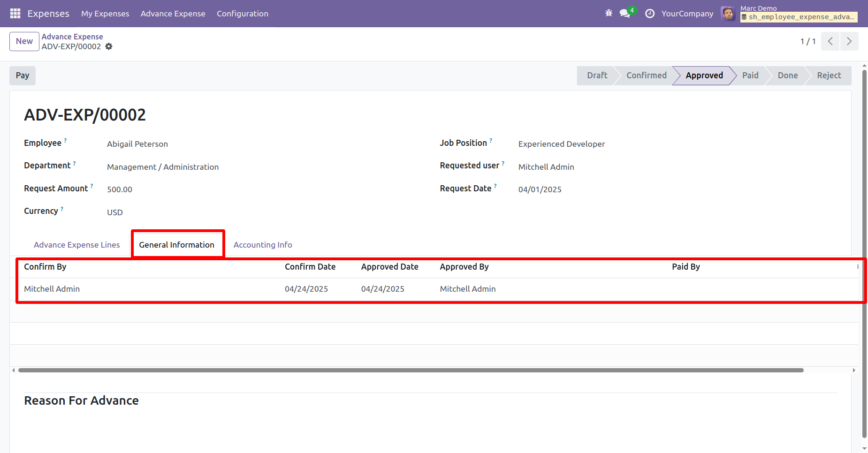Open the Advance Expense menu

(x=173, y=14)
